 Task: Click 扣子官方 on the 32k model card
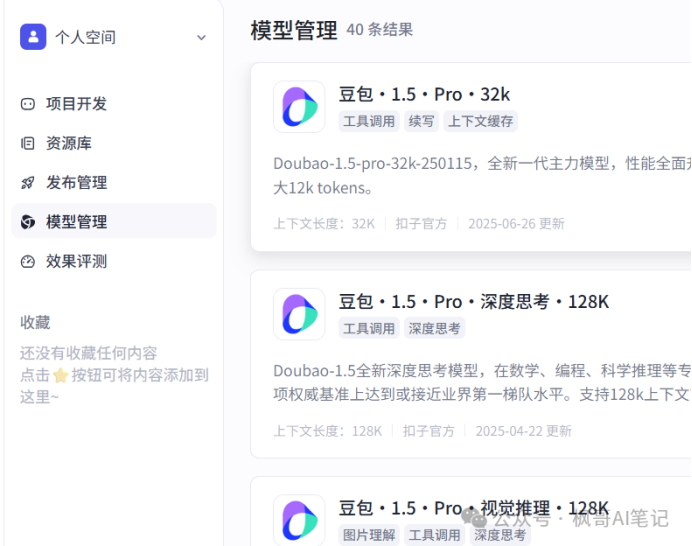point(421,224)
